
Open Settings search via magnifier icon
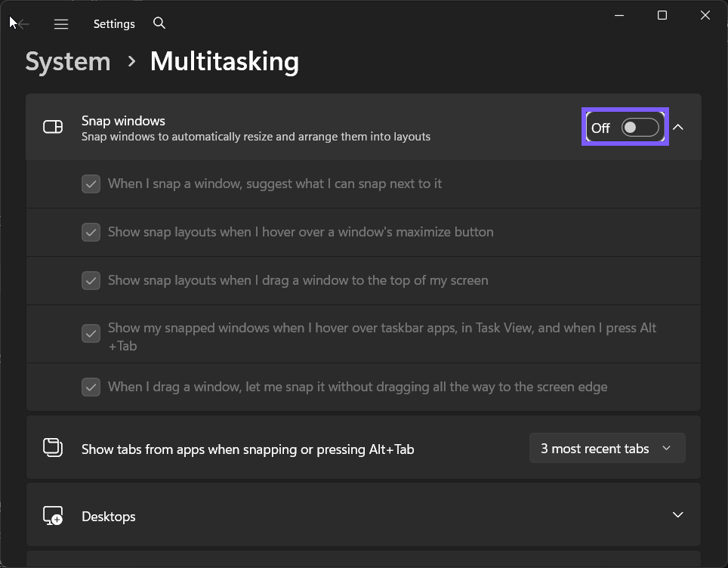click(x=159, y=23)
